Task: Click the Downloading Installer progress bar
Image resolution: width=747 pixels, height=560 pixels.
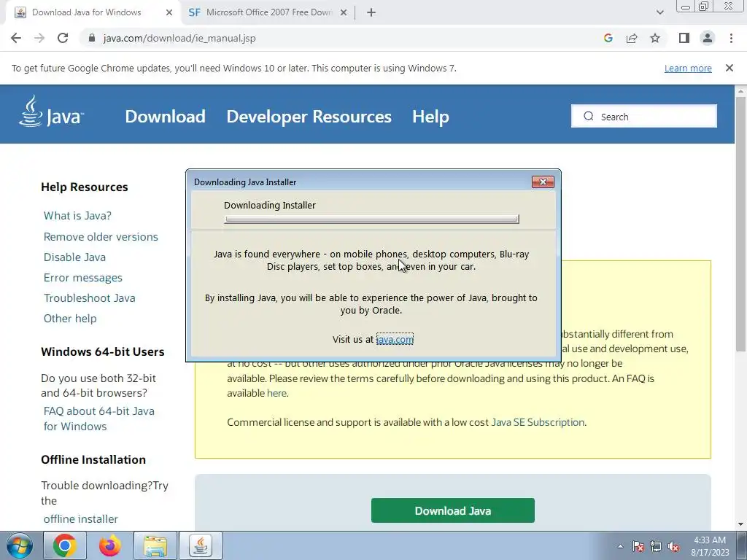Action: [371, 219]
